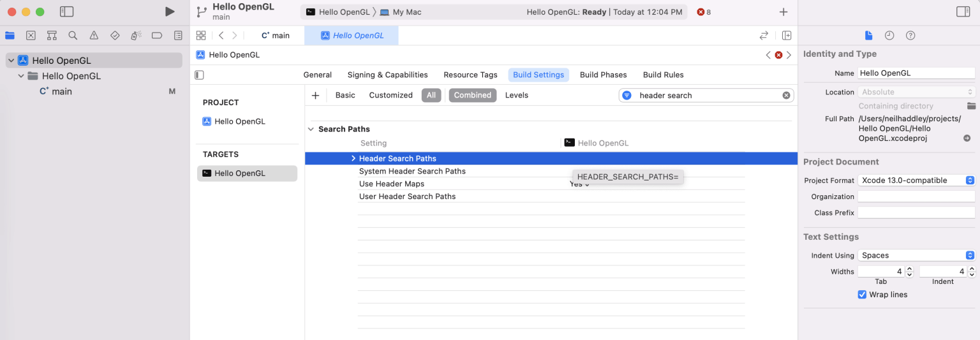Switch to the main editor tab

tap(276, 36)
